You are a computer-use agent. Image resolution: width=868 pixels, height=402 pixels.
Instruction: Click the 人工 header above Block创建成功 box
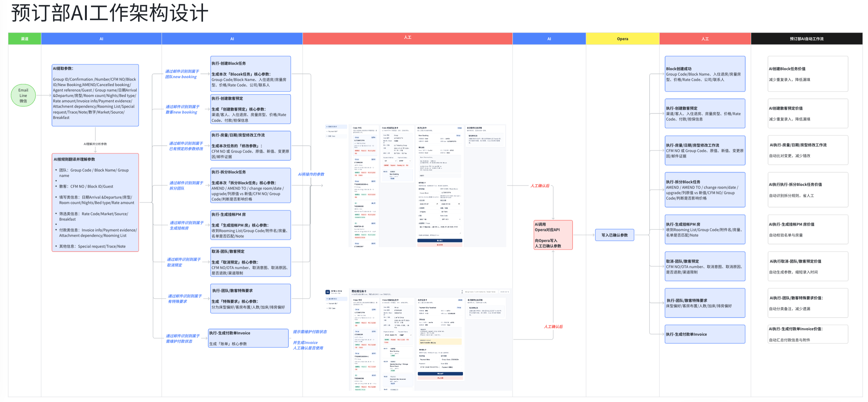705,39
